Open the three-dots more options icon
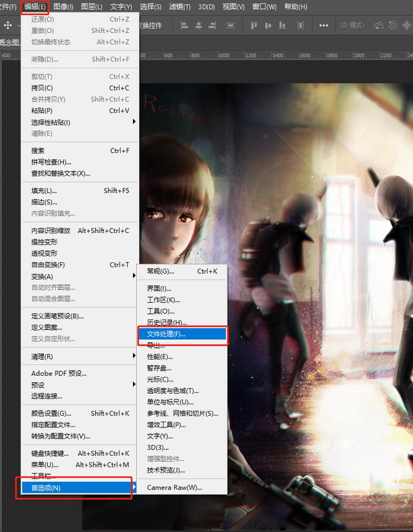 click(323, 25)
